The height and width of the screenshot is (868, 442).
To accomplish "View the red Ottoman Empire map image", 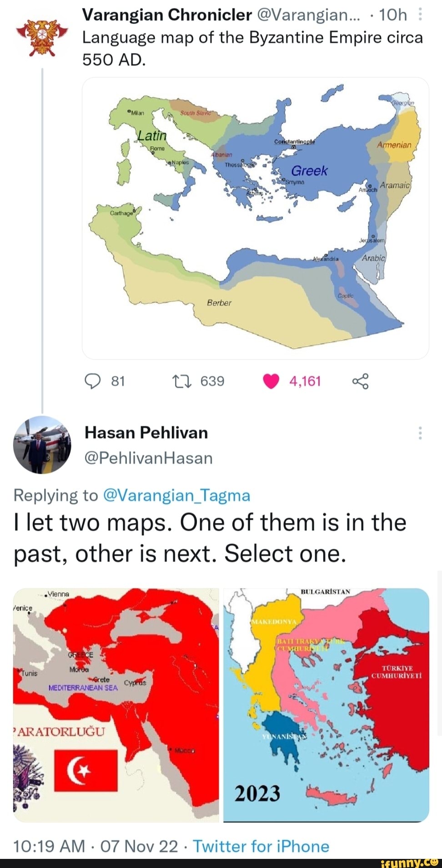I will pos(116,705).
